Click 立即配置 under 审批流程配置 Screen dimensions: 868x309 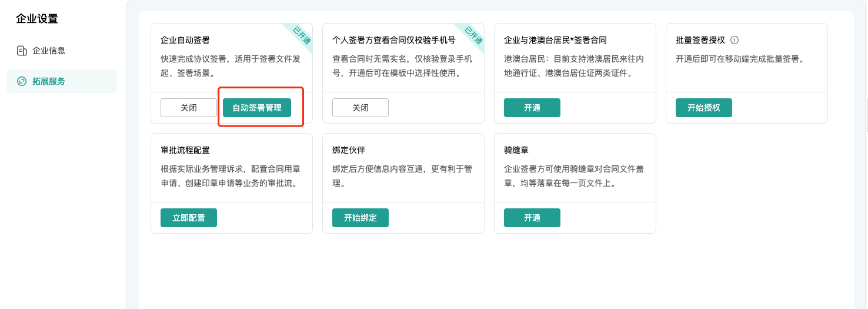click(189, 218)
